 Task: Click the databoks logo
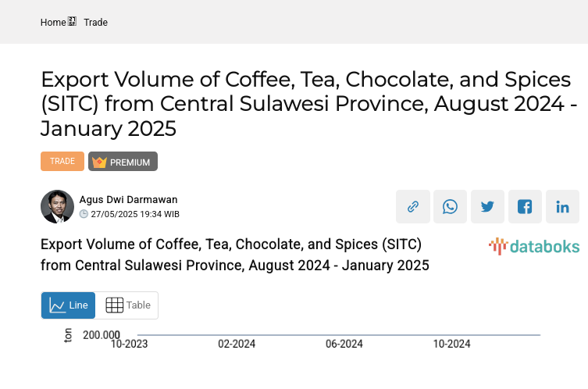point(534,247)
